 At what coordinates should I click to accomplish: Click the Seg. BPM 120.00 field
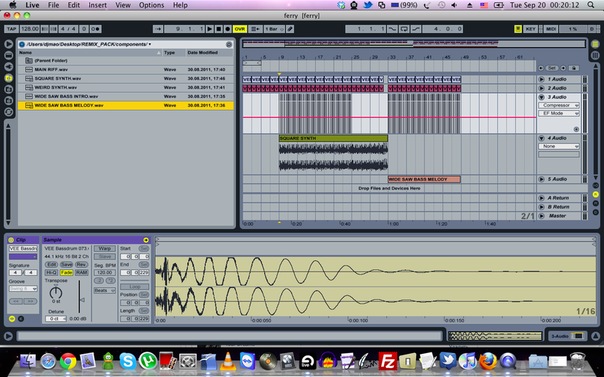104,273
